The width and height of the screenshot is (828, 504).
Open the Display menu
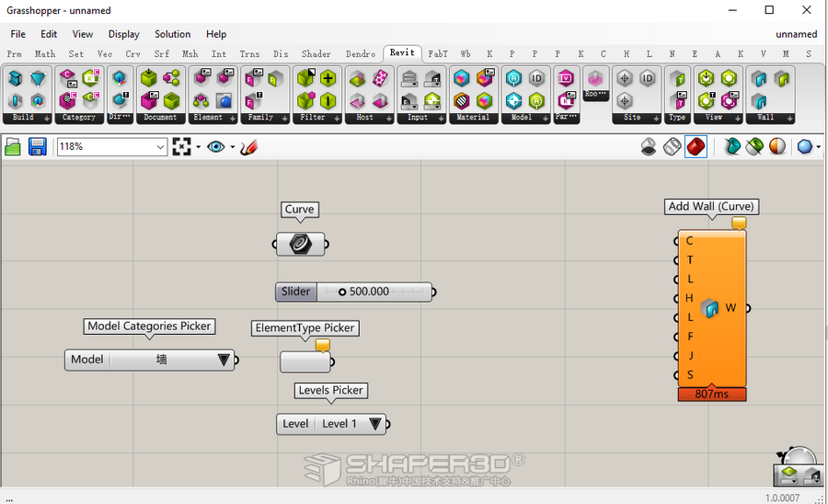coord(124,34)
